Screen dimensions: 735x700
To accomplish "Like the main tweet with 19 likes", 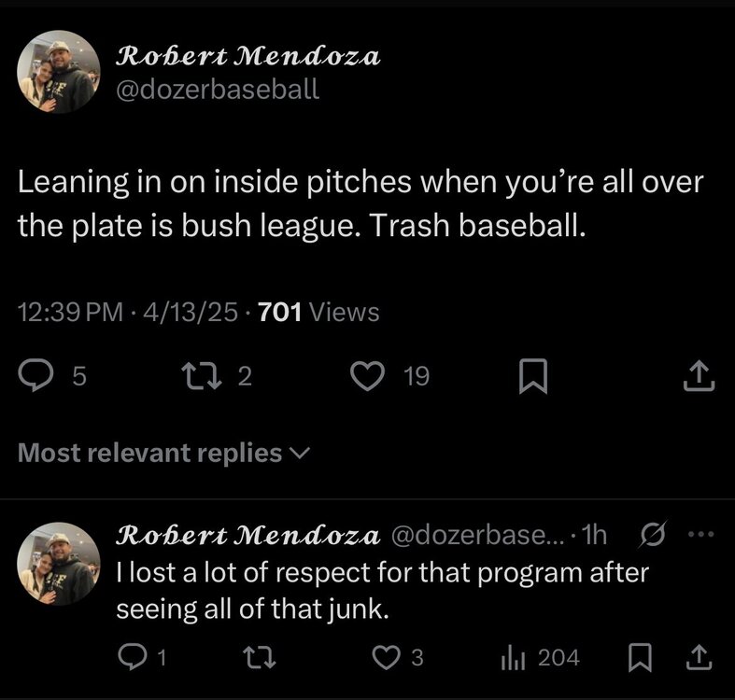I will click(x=367, y=376).
